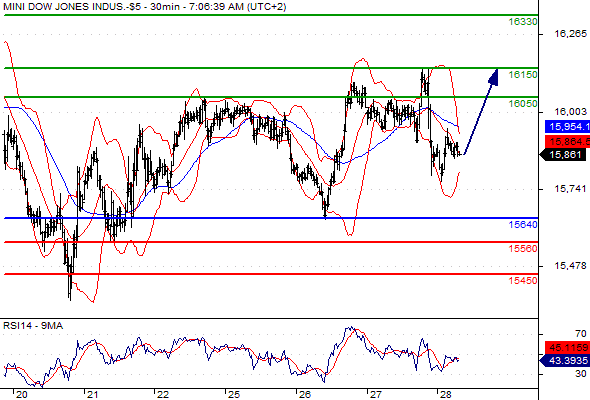Click the 15450 red support label
This screenshot has width=590, height=400.
click(x=523, y=281)
